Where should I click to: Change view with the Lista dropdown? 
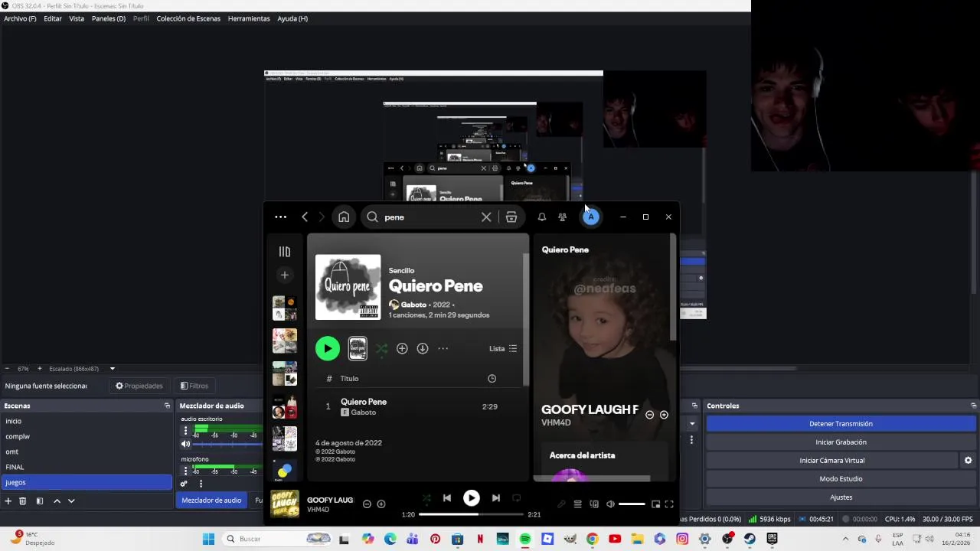pos(503,349)
